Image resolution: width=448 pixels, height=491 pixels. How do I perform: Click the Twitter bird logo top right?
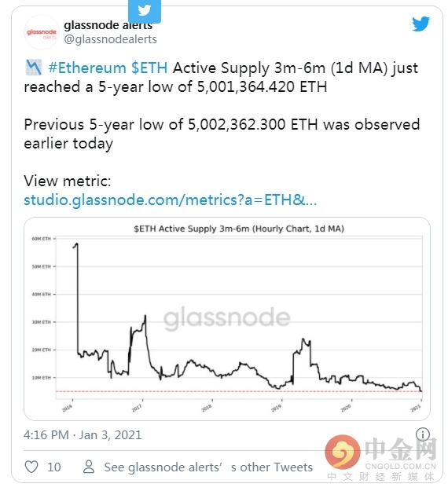pos(420,24)
